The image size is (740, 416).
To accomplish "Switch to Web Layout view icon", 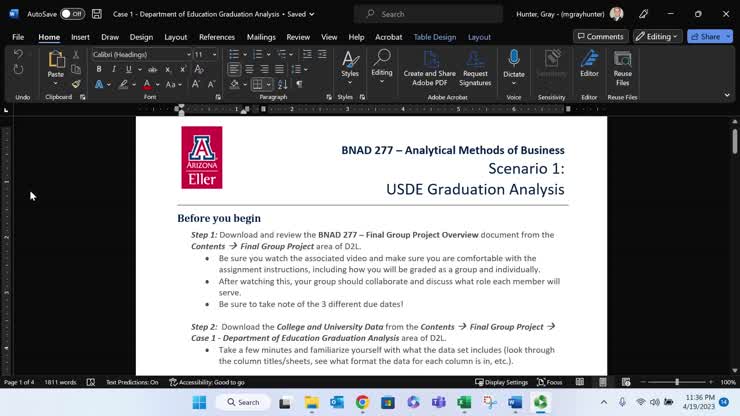I will click(626, 382).
